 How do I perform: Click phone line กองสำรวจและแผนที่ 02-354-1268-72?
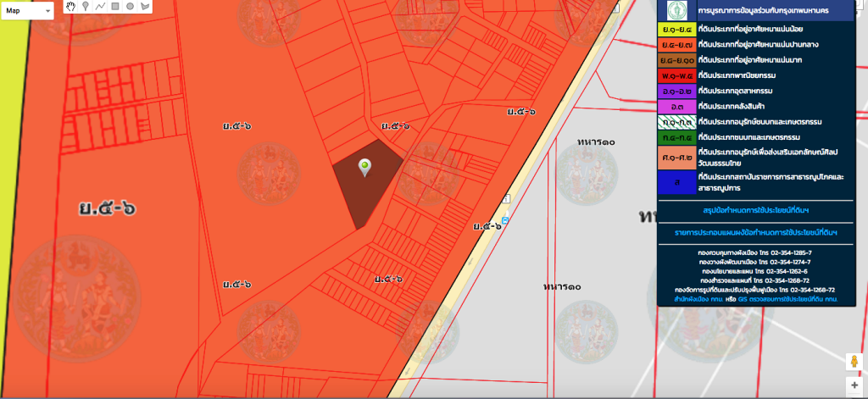(x=755, y=280)
